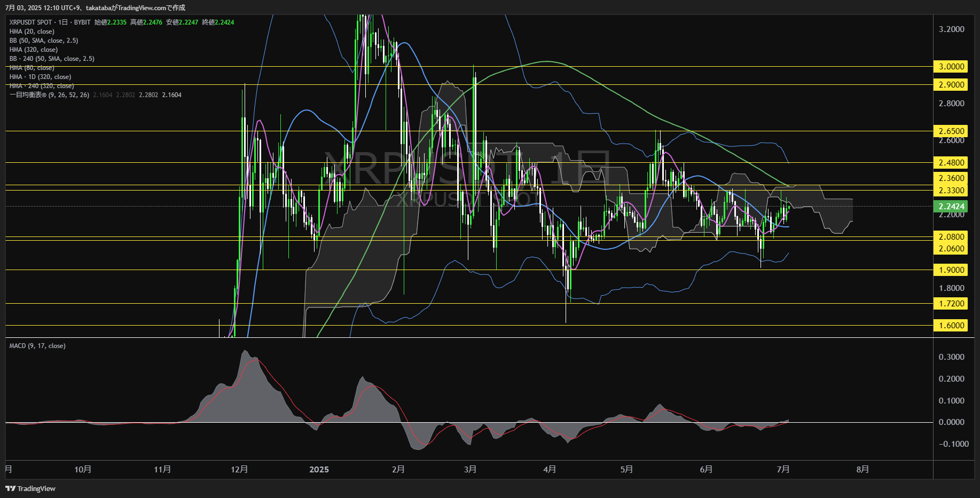
Task: Select the HMA (320, close) indicator legend
Action: coord(34,50)
